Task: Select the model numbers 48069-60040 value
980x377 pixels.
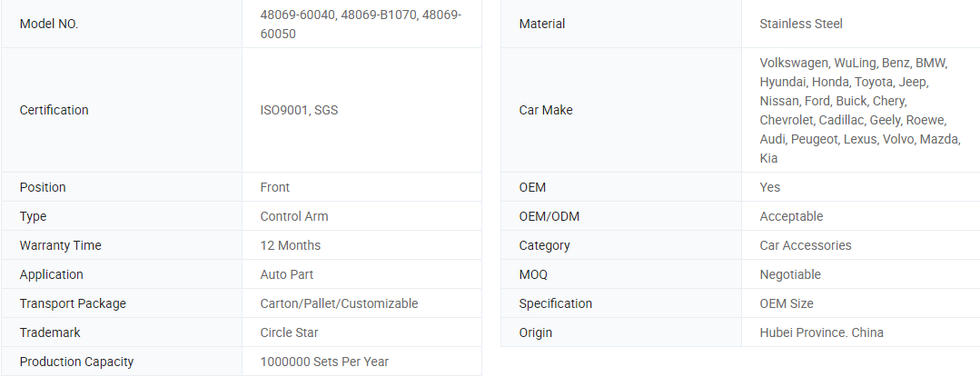Action: point(361,25)
